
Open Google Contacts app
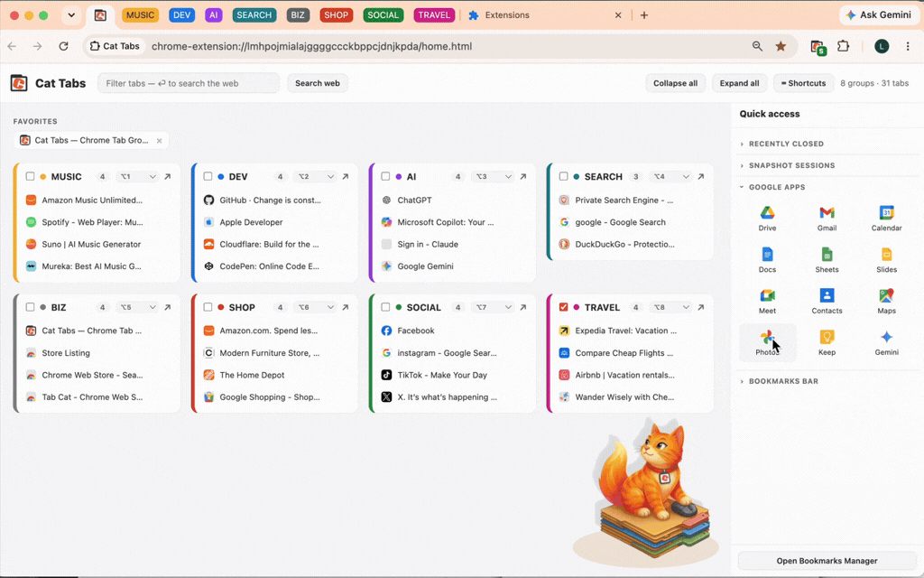pos(827,301)
